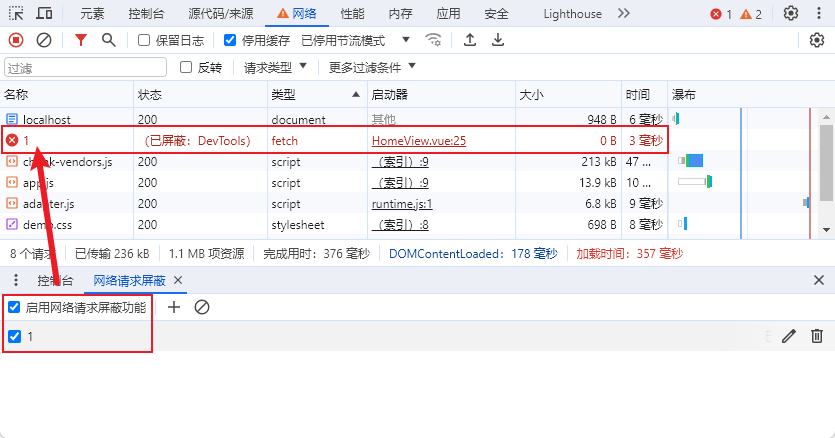Open network search magnifier
This screenshot has height=438, width=835.
point(109,40)
